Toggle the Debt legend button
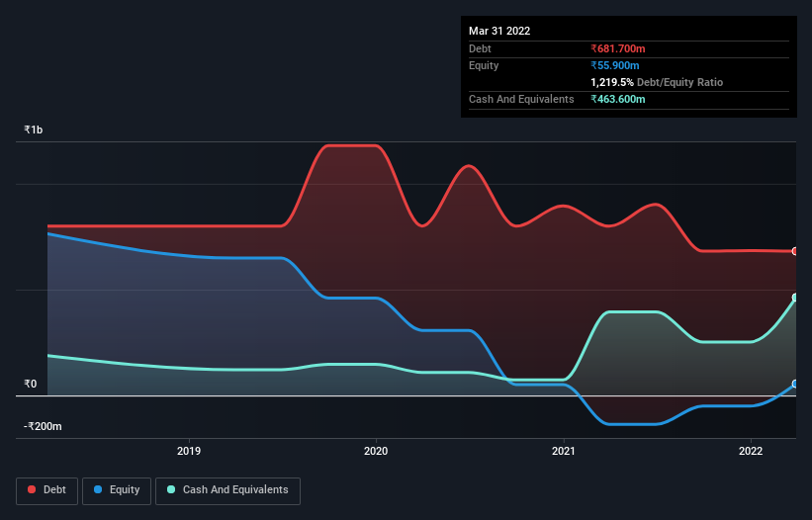This screenshot has height=520, width=812. 46,490
